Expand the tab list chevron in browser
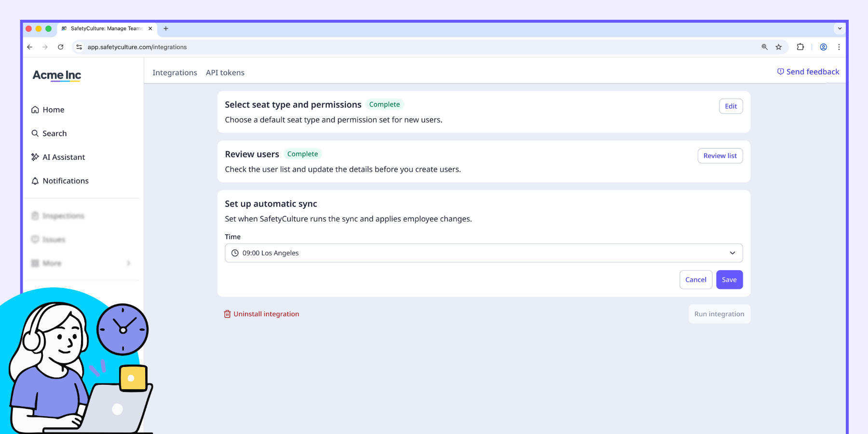The image size is (868, 434). [x=840, y=28]
